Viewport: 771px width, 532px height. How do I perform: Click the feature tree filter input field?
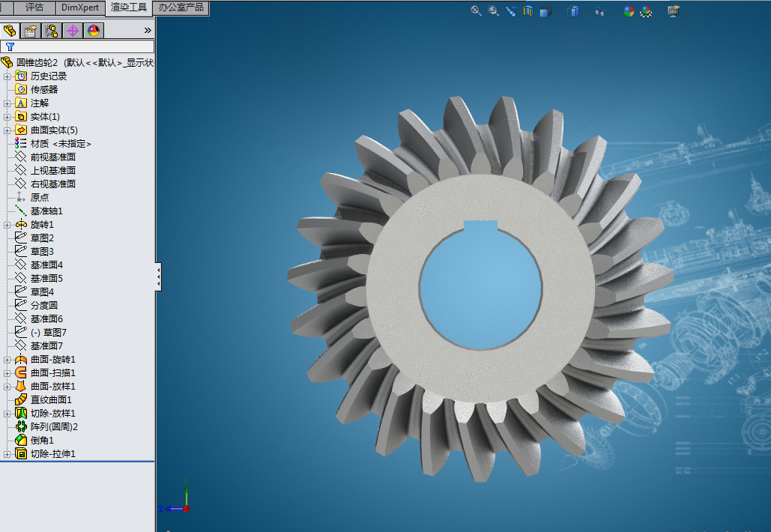coord(77,46)
